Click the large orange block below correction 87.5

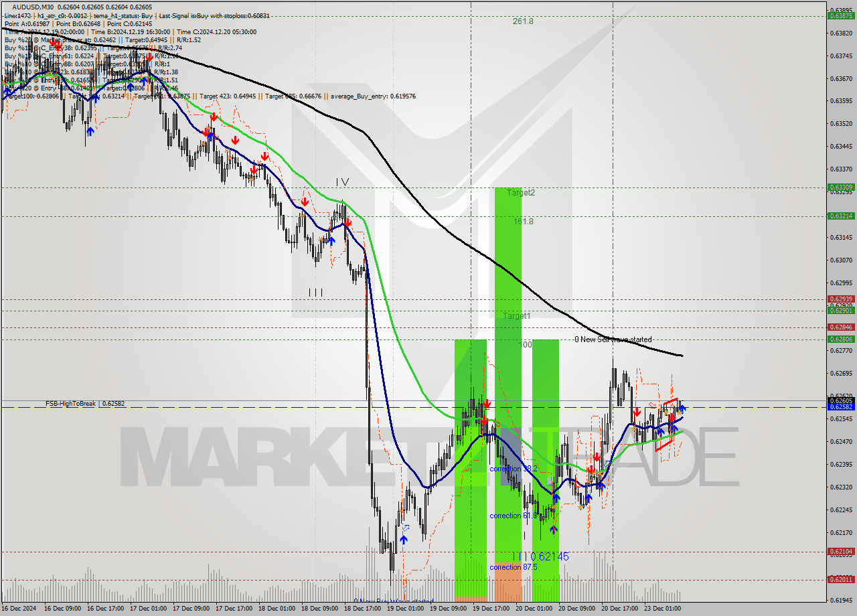pyautogui.click(x=508, y=581)
